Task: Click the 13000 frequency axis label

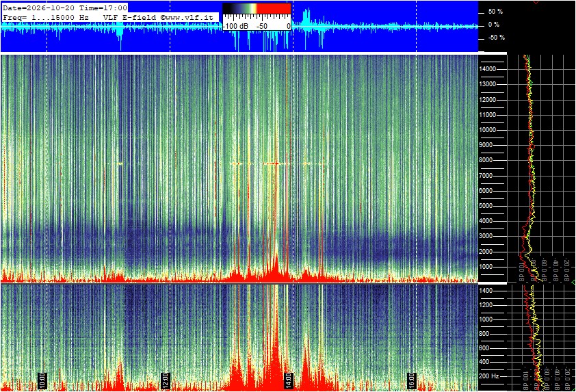Action: tap(488, 84)
